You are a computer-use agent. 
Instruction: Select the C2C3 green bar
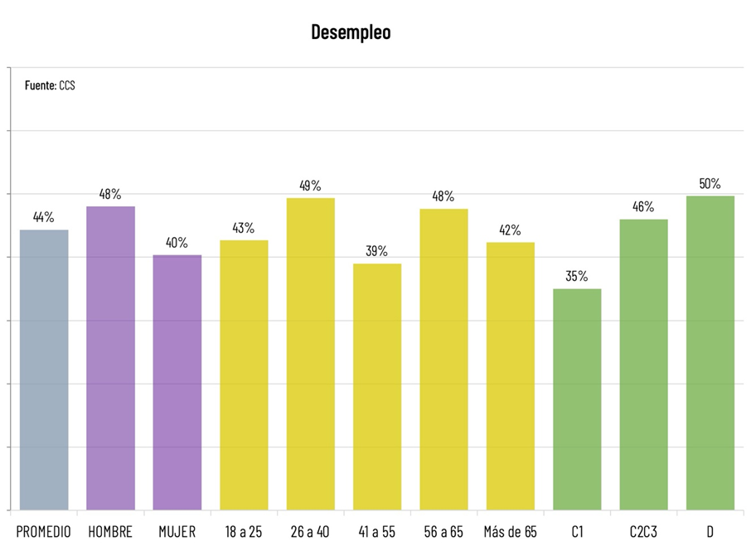coord(643,365)
